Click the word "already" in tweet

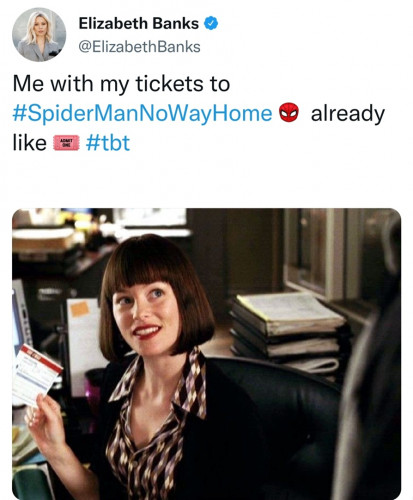point(348,114)
